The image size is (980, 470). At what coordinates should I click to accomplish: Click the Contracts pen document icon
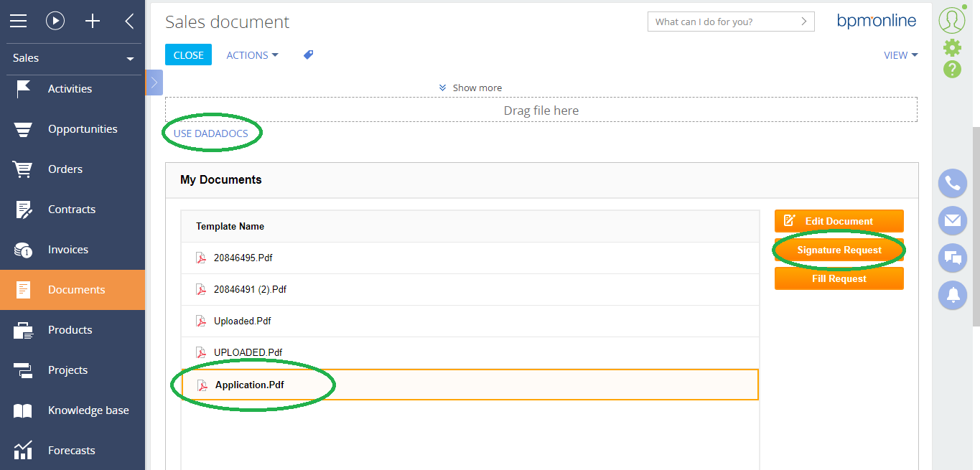tap(24, 210)
